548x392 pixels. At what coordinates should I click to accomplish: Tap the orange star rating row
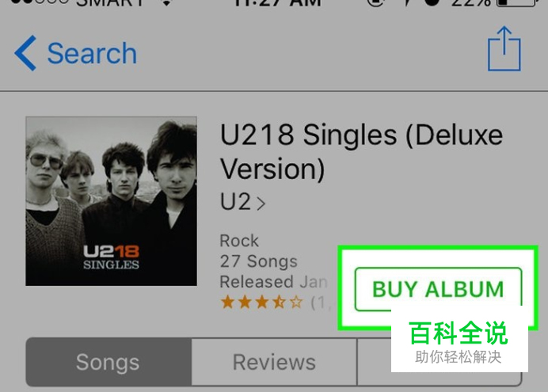click(262, 303)
